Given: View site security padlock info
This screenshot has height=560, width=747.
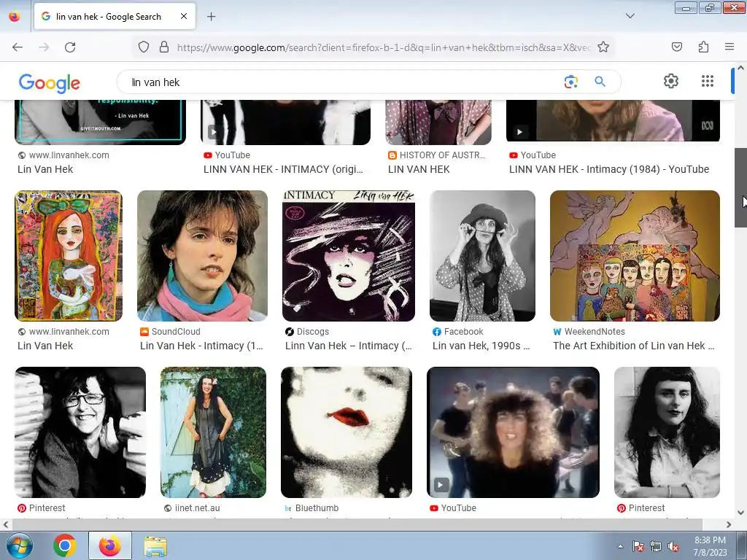Looking at the screenshot, I should [164, 47].
